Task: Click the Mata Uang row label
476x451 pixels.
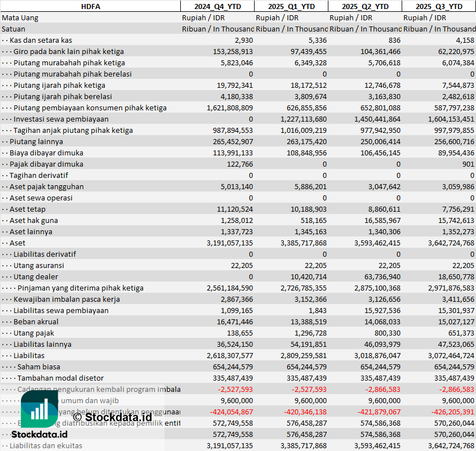Action: pos(20,17)
